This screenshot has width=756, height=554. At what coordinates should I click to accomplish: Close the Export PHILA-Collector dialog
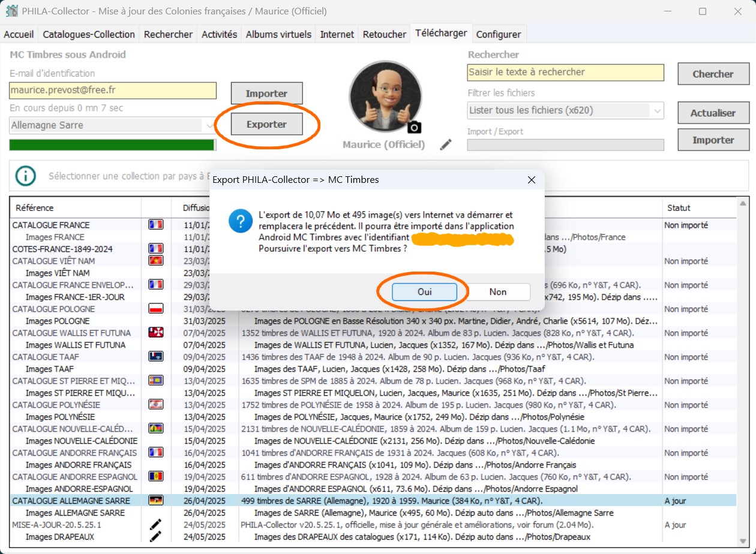[x=531, y=180]
